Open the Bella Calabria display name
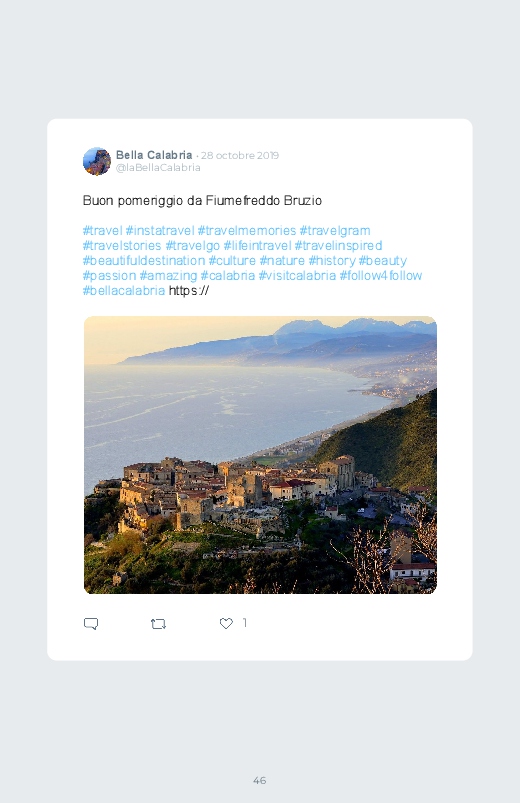520x803 pixels. coord(154,155)
